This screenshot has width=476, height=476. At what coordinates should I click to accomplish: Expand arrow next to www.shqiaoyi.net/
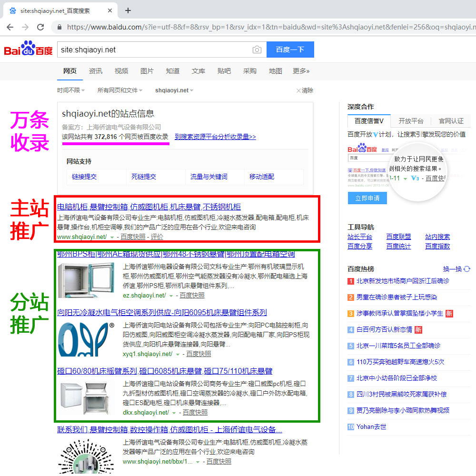click(x=112, y=237)
